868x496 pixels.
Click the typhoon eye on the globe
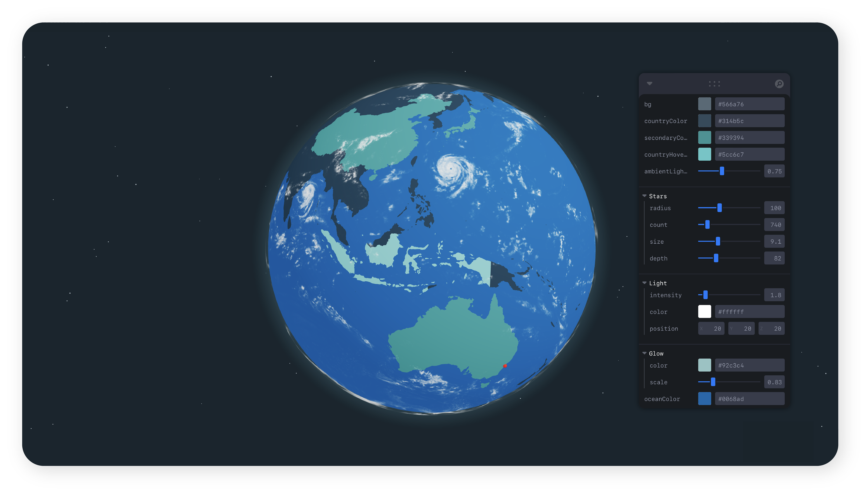click(x=451, y=168)
